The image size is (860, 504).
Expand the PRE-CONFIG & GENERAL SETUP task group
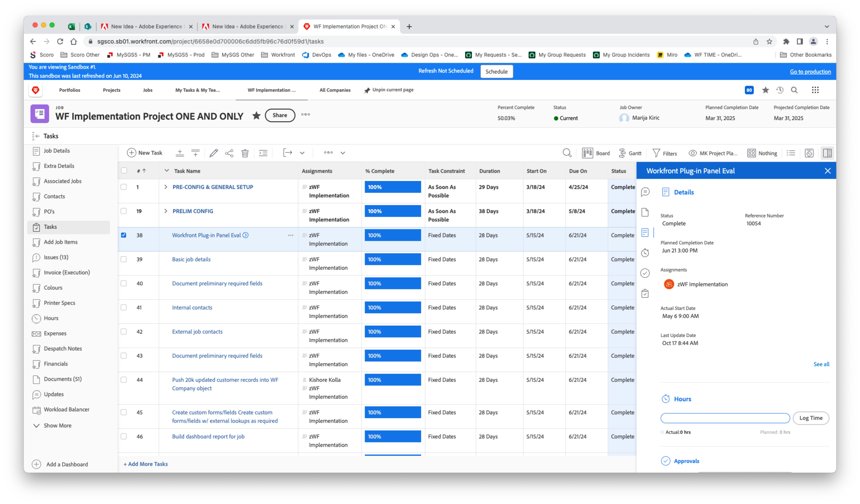(166, 187)
